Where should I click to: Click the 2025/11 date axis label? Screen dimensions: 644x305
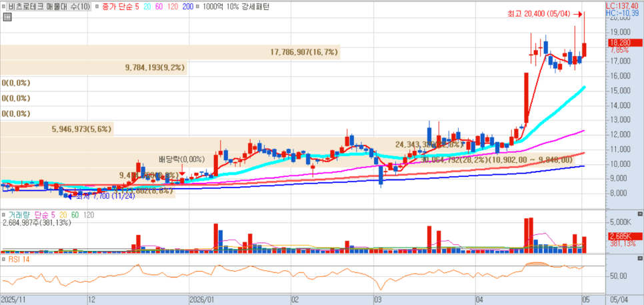coord(12,300)
